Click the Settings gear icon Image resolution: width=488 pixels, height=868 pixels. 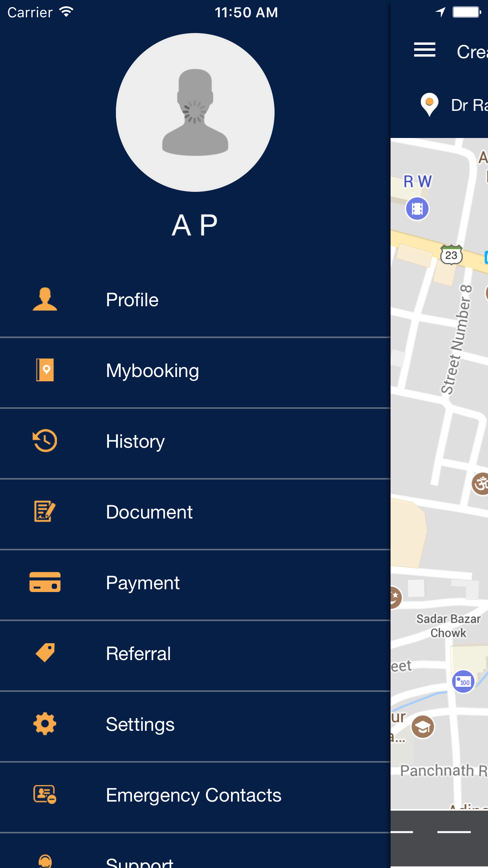pyautogui.click(x=45, y=724)
